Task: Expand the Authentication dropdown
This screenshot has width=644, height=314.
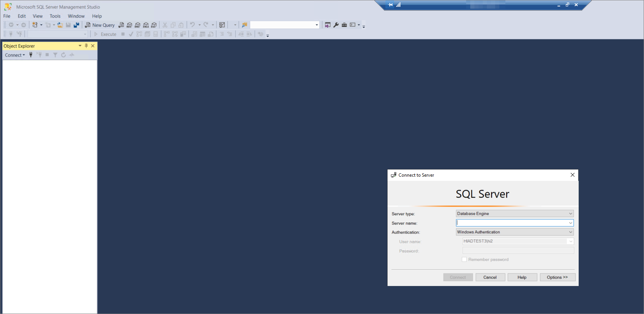Action: [570, 232]
